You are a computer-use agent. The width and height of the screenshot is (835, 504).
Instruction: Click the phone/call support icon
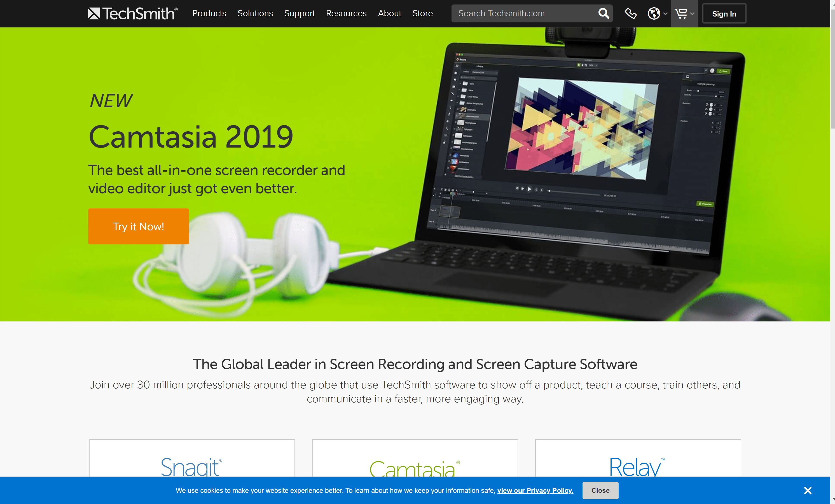click(x=631, y=13)
